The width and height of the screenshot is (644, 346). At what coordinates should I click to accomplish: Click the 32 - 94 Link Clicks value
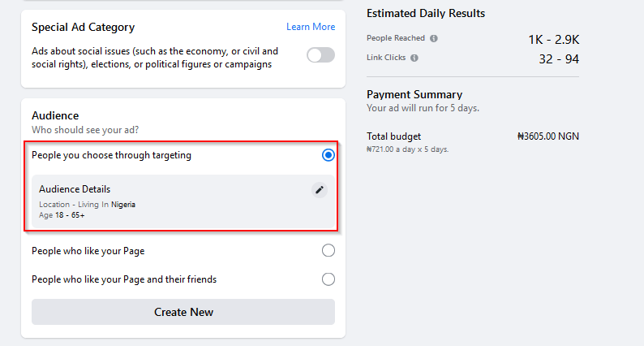[x=559, y=58]
